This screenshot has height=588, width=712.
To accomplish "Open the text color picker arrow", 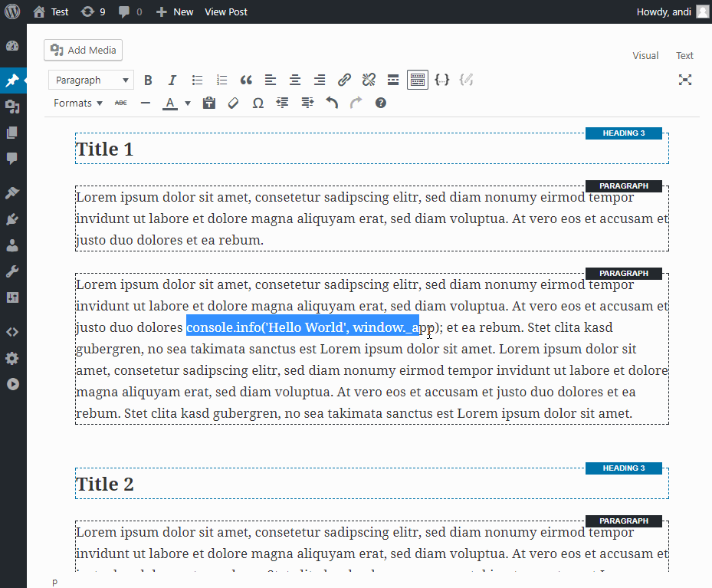I will click(188, 103).
